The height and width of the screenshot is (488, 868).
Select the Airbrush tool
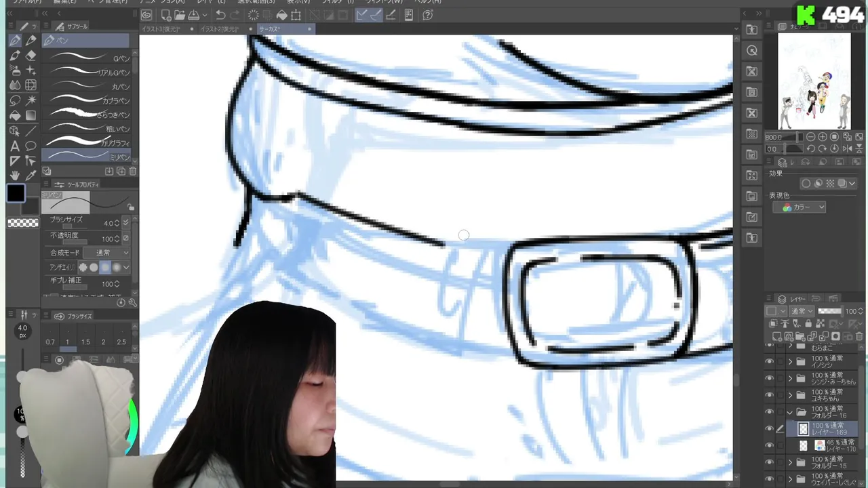coord(15,70)
